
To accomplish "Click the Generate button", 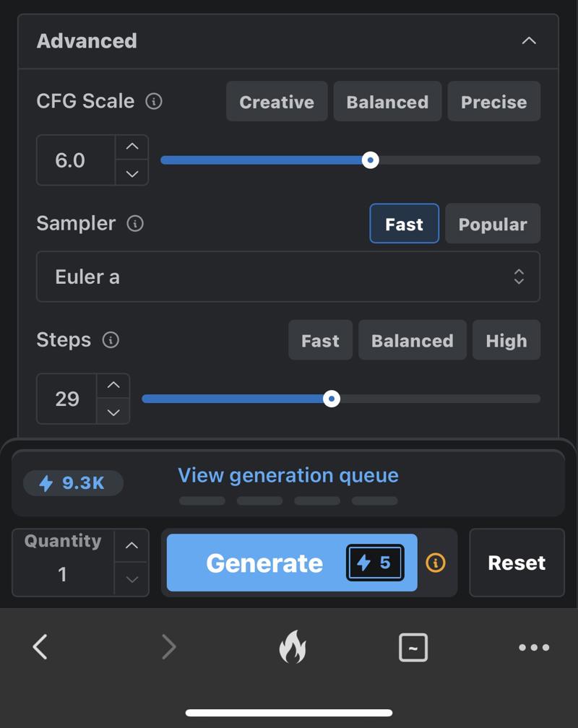I will (x=292, y=563).
